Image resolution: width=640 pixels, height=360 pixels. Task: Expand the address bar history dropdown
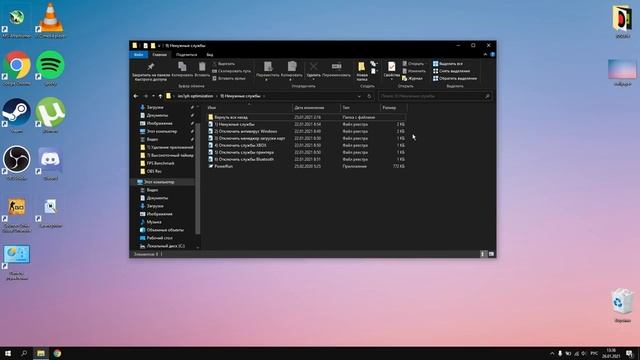pos(359,96)
